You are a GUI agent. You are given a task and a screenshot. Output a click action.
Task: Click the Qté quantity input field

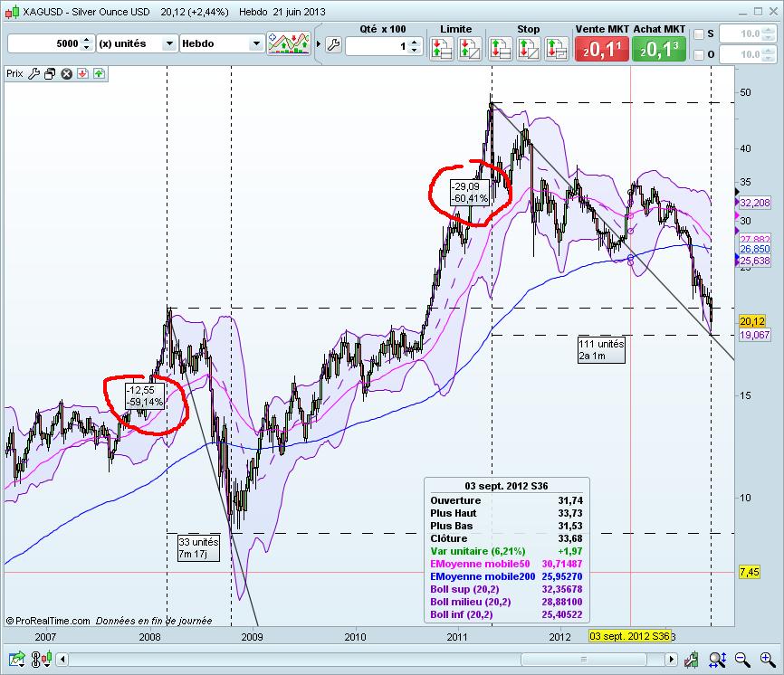point(376,44)
